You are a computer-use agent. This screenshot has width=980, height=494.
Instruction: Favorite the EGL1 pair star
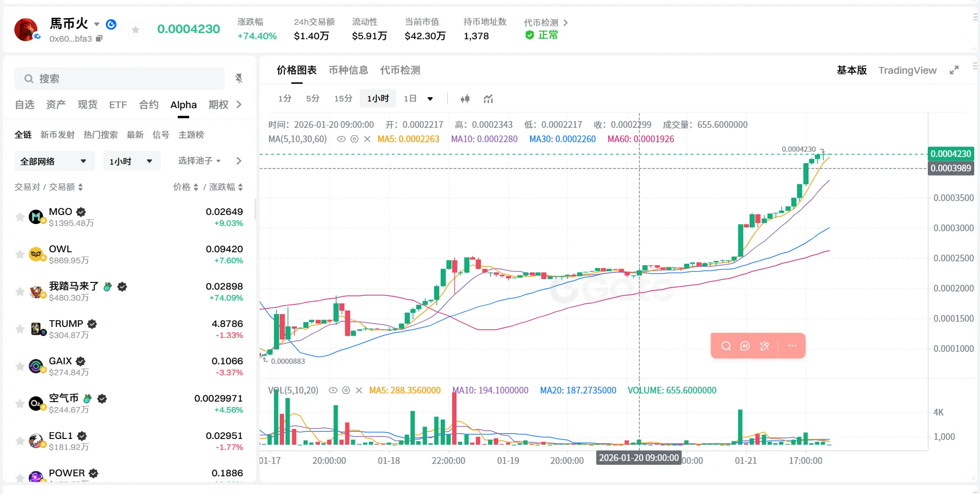coord(20,441)
